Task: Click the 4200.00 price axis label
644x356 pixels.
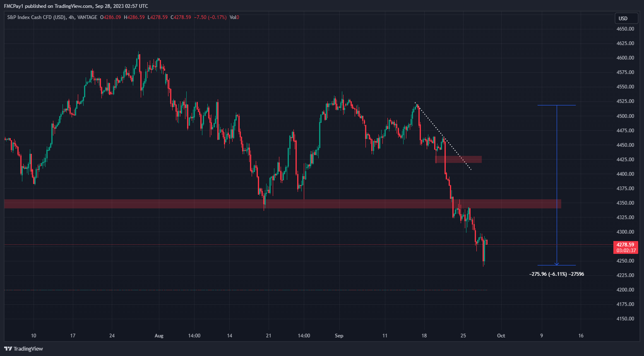Action: pyautogui.click(x=625, y=290)
